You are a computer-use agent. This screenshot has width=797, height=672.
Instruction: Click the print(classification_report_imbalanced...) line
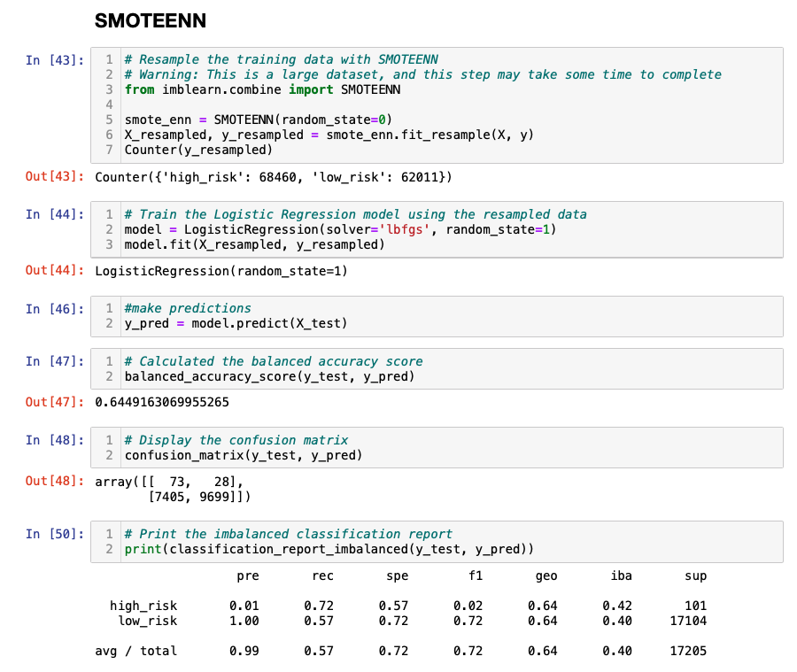click(x=329, y=549)
